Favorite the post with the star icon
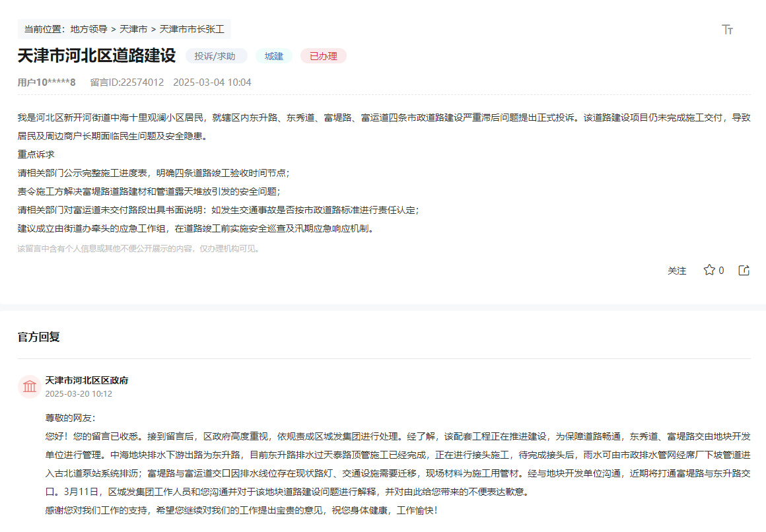 pos(709,270)
